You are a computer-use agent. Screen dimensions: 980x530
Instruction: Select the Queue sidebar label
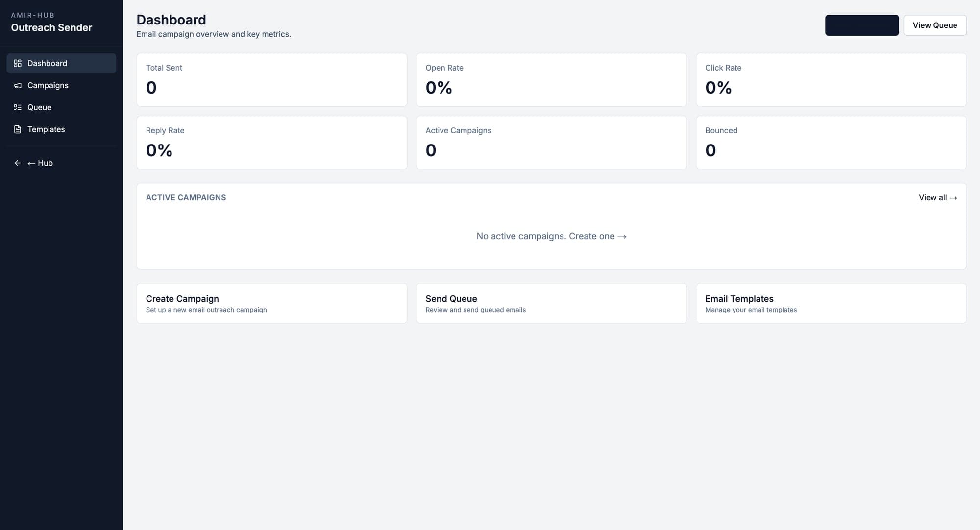coord(39,107)
